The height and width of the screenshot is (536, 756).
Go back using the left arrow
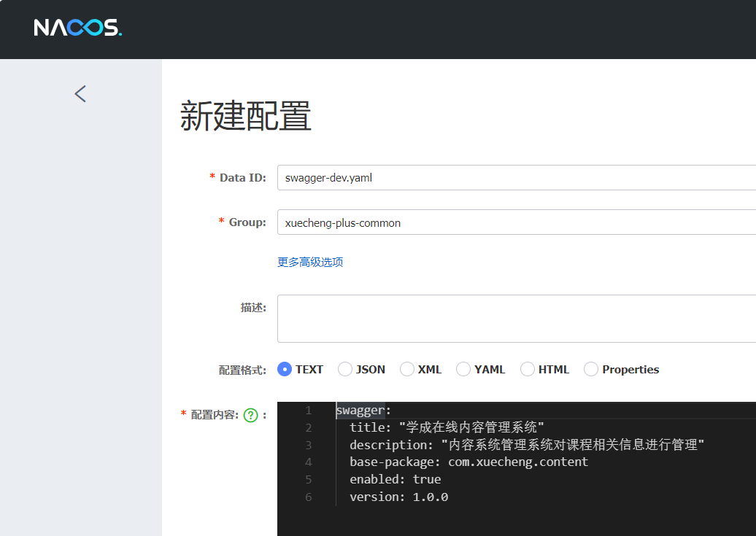coord(80,93)
